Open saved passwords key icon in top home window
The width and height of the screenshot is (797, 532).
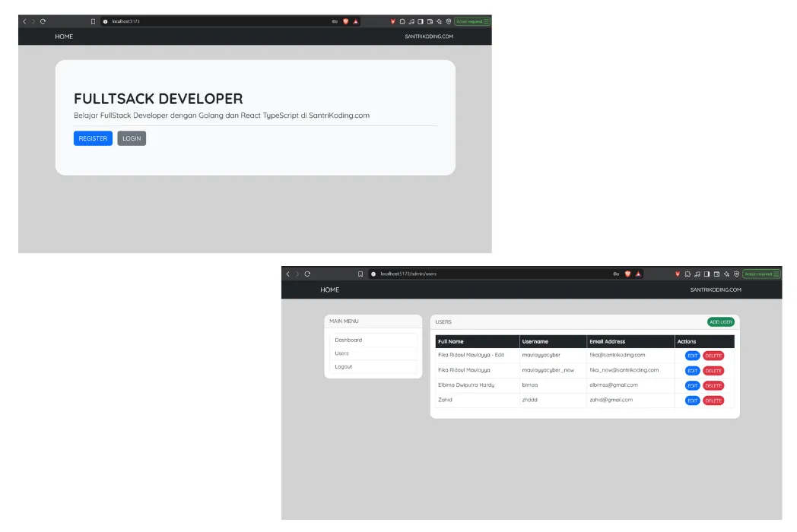(x=335, y=21)
